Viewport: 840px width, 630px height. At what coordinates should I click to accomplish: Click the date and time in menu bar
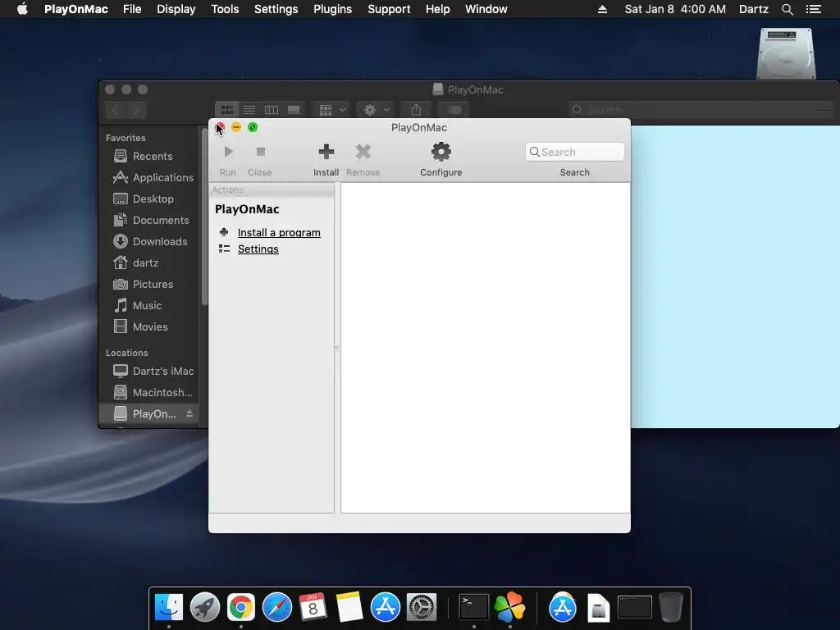(675, 9)
